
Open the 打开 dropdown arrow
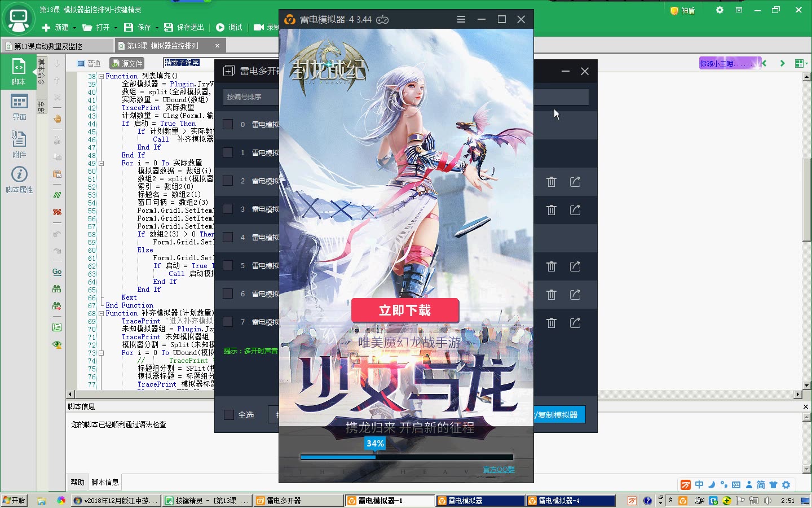(x=116, y=28)
